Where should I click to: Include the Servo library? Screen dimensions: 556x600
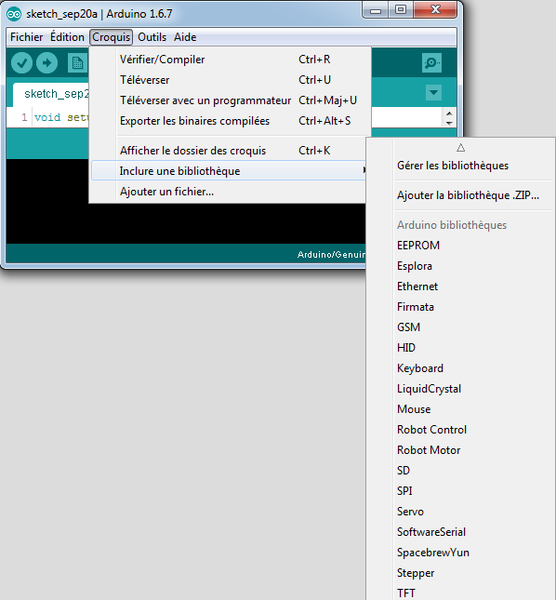461,511
